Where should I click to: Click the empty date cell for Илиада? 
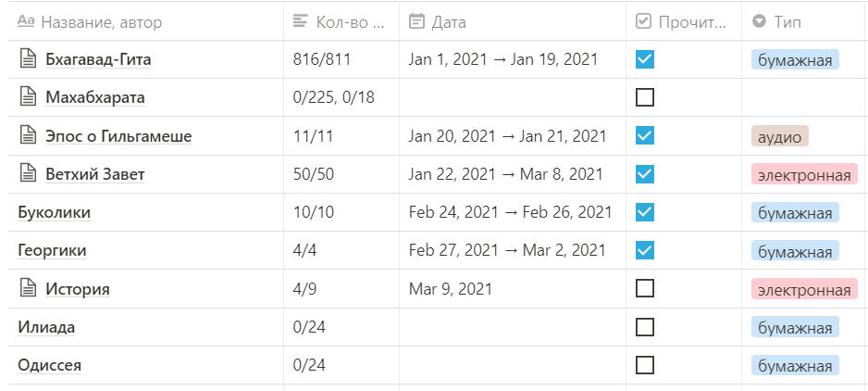pyautogui.click(x=513, y=327)
